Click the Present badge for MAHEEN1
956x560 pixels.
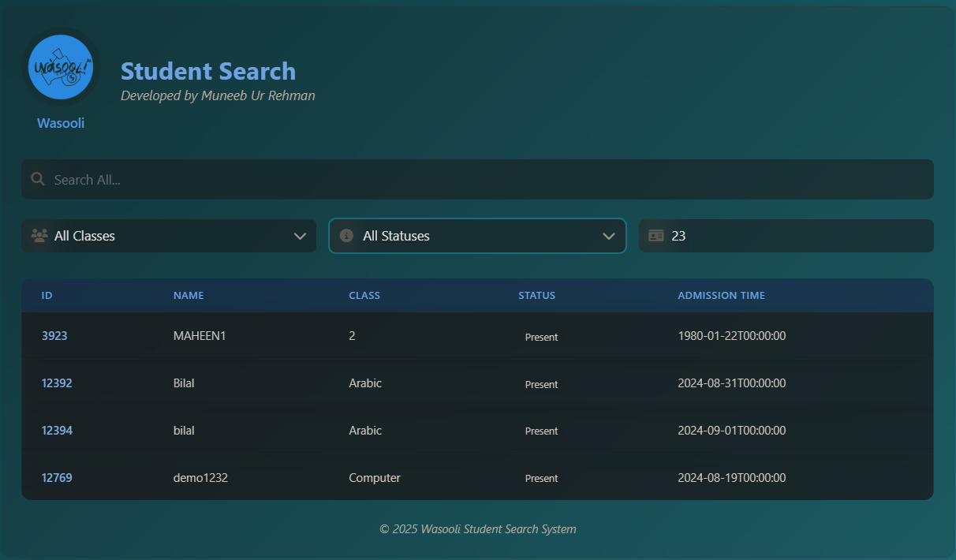click(x=541, y=337)
